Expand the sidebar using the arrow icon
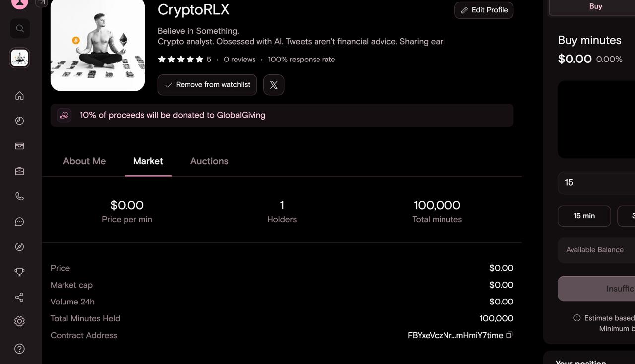This screenshot has width=635, height=364. pos(41,2)
